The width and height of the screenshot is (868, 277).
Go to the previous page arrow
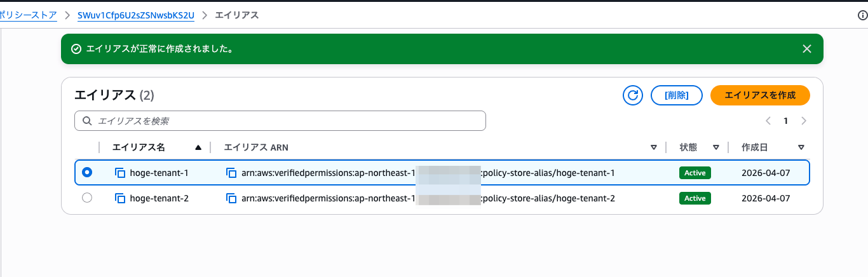768,121
